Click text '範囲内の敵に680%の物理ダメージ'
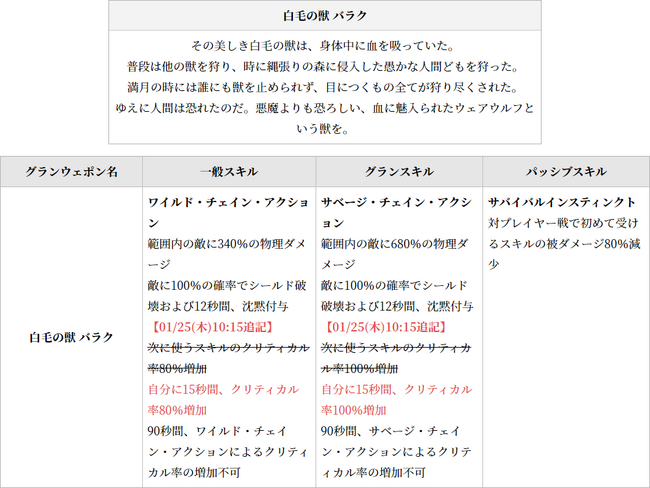 click(395, 254)
